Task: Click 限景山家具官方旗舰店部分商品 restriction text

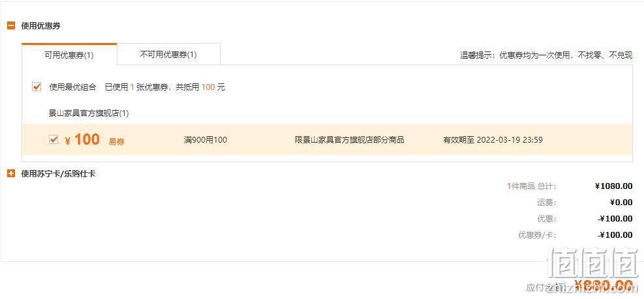Action: pos(350,140)
